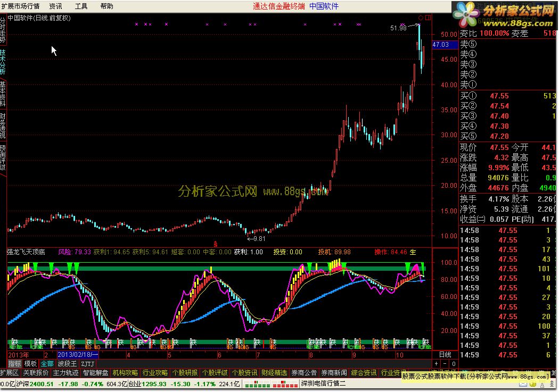
Task: Click the 买① 47.55 bid row
Action: coord(508,96)
